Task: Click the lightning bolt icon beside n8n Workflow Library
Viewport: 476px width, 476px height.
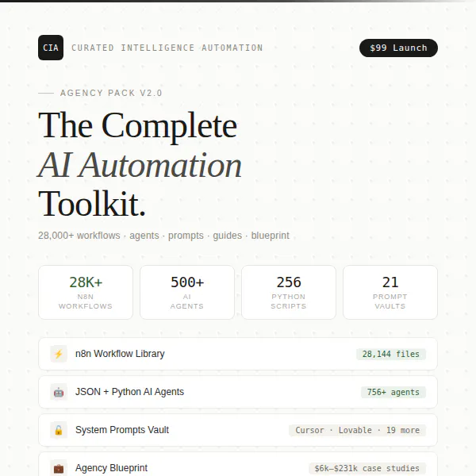Action: pyautogui.click(x=59, y=354)
